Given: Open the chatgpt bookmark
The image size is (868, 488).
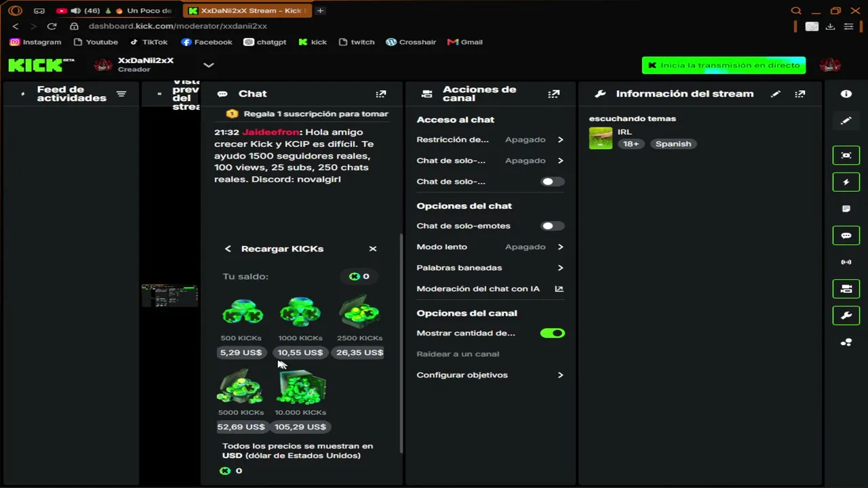Looking at the screenshot, I should (x=265, y=42).
